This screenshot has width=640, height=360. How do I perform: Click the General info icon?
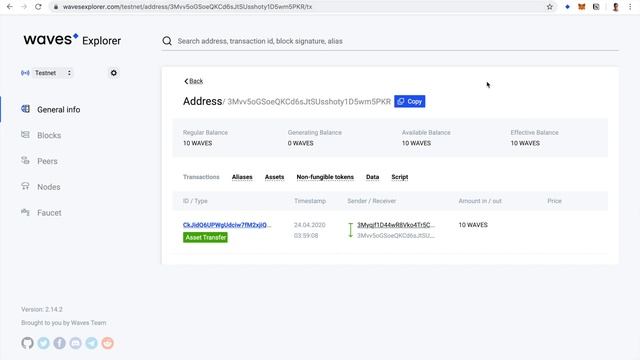coord(25,109)
